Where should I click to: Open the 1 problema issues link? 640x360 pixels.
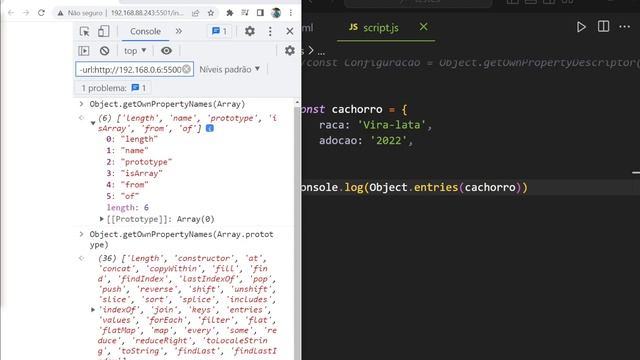113,88
